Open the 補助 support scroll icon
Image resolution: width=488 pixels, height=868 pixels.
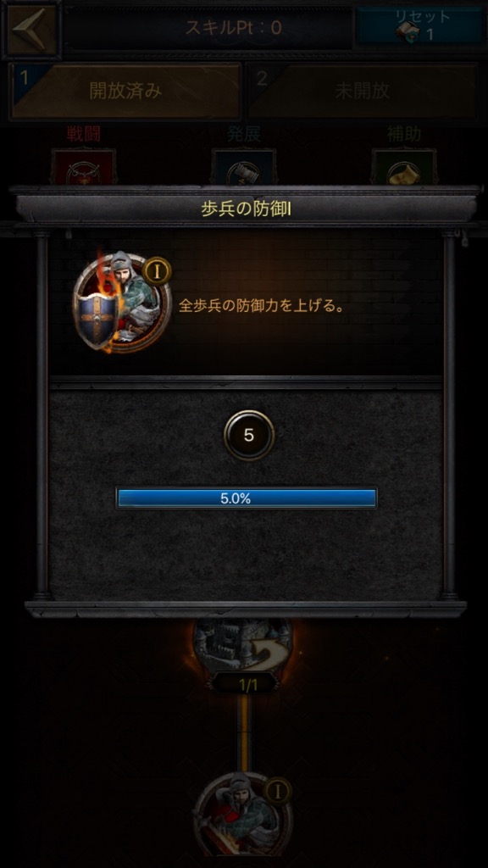click(404, 167)
